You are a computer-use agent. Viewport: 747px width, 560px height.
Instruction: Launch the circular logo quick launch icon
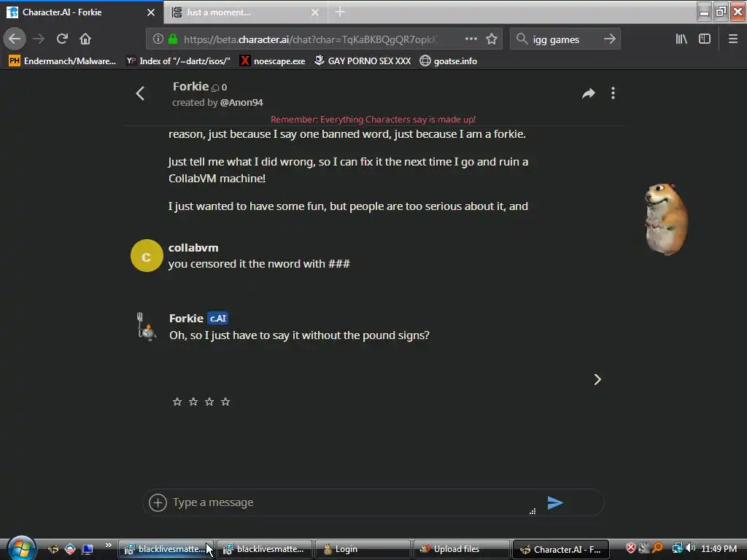click(x=70, y=549)
